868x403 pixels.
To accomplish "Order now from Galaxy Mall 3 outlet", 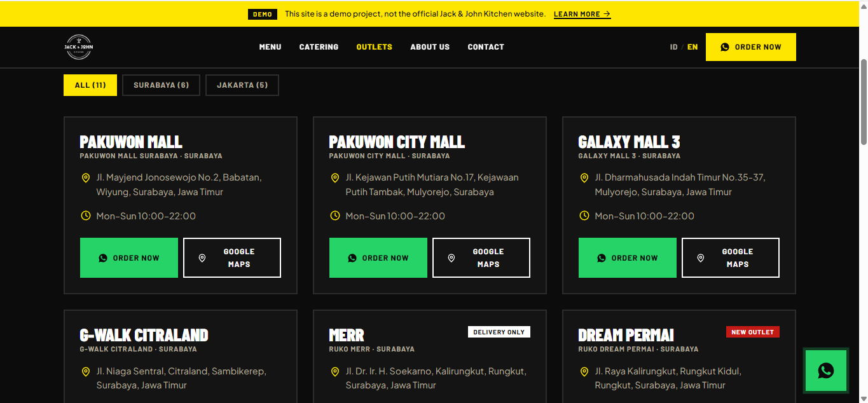I will [x=628, y=258].
